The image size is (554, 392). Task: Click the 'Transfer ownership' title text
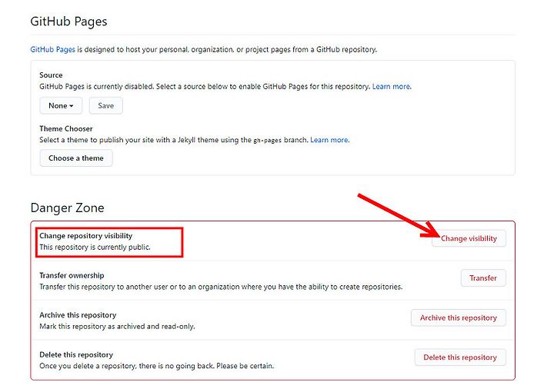click(x=72, y=275)
